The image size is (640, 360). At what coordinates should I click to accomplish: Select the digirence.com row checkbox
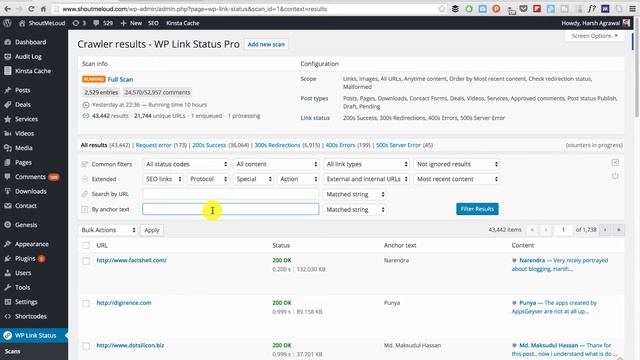click(86, 303)
